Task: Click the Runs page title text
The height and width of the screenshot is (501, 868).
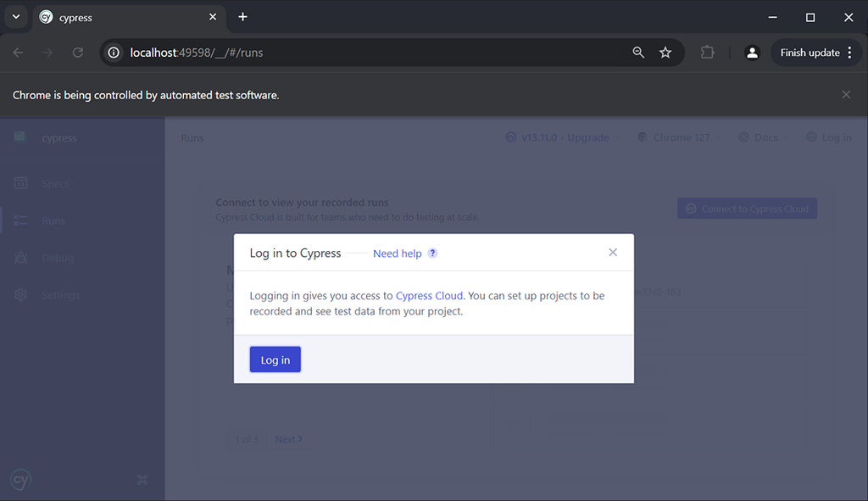Action: tap(192, 138)
